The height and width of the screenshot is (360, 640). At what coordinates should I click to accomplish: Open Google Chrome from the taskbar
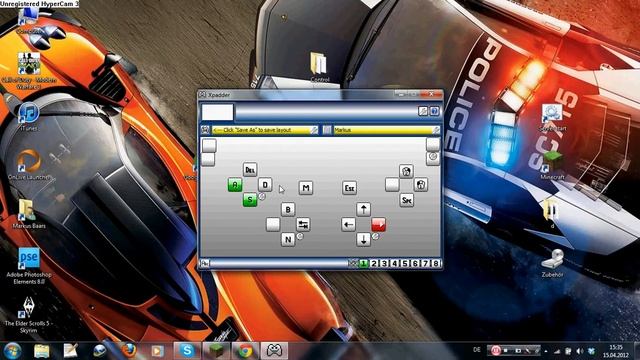click(x=245, y=351)
